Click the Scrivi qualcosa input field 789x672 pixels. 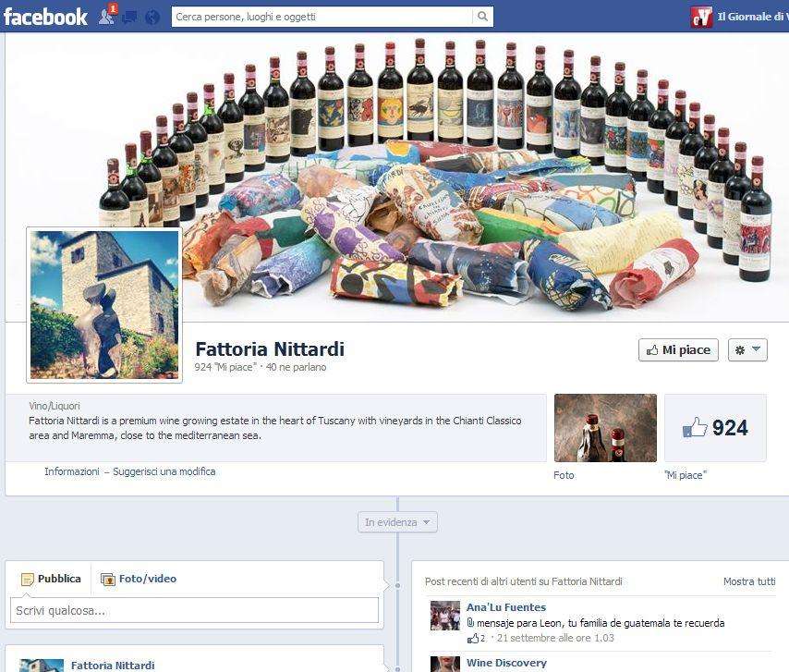(193, 609)
